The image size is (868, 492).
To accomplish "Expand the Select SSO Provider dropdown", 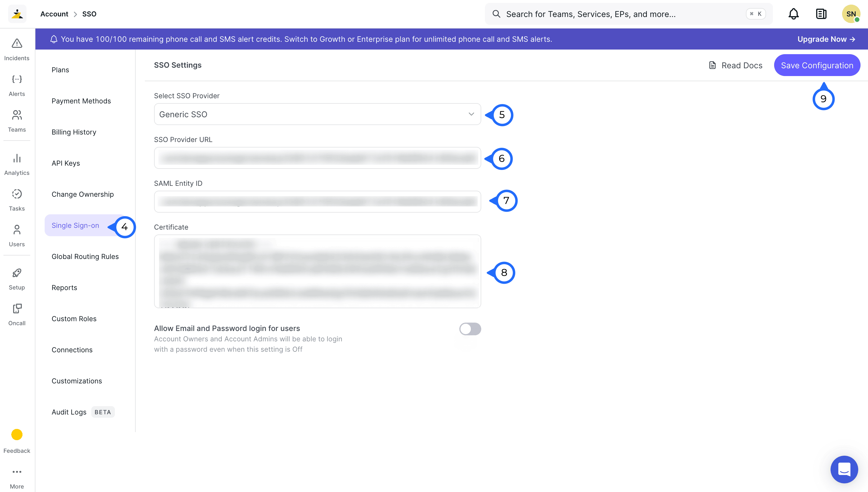I will point(317,114).
